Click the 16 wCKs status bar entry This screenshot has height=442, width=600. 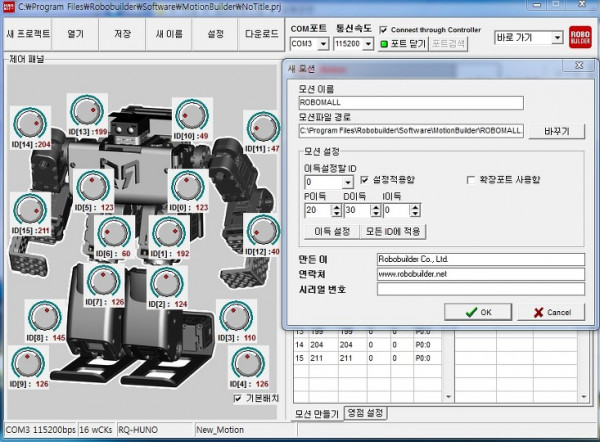(96, 430)
